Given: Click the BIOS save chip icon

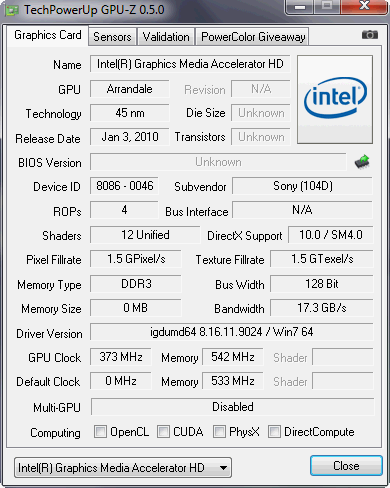Looking at the screenshot, I should coord(362,162).
